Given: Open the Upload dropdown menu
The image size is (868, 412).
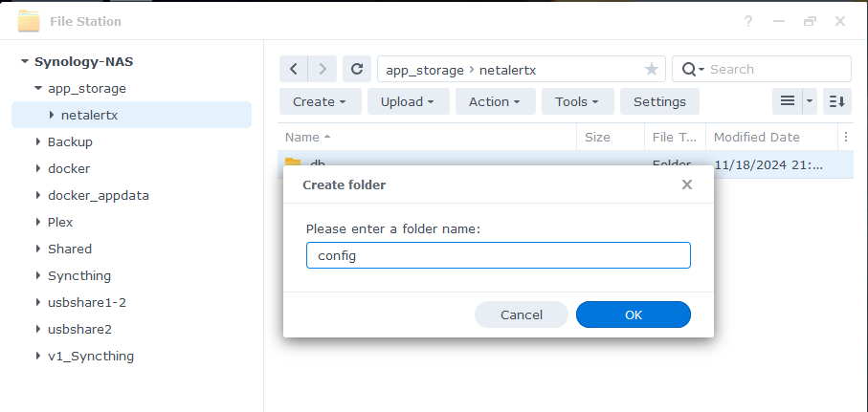Looking at the screenshot, I should [x=407, y=101].
